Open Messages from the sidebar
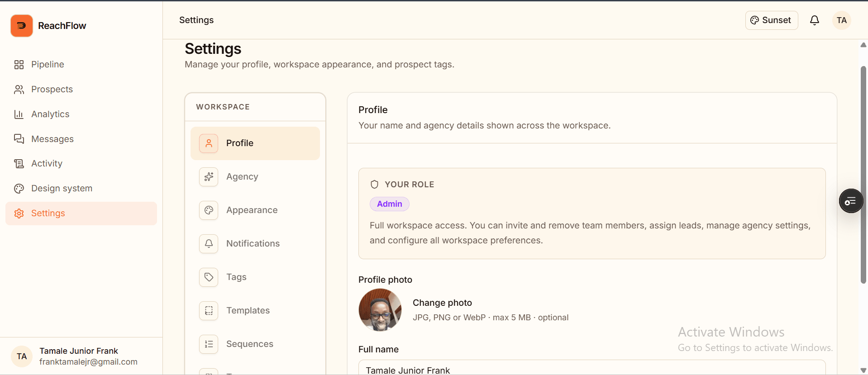Viewport: 868px width, 375px height. [81, 139]
